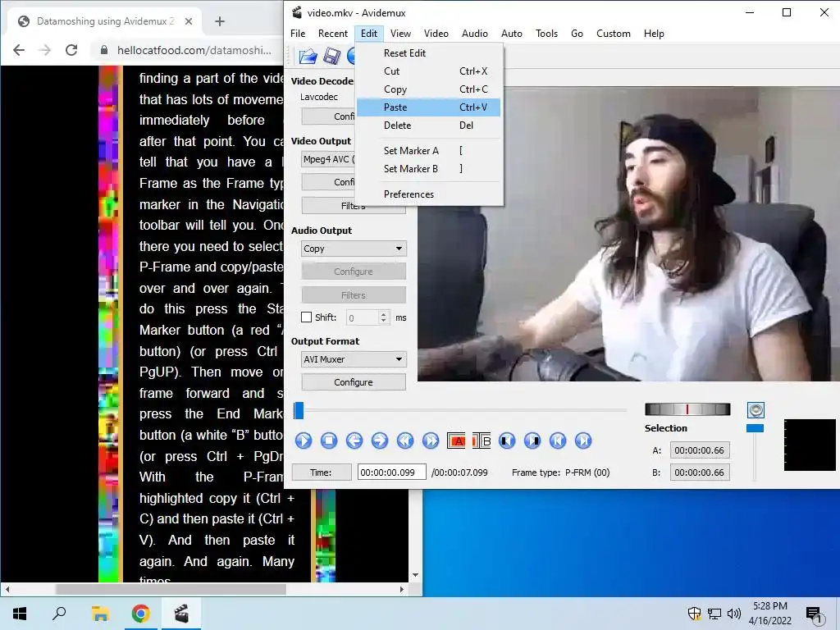Open the Windows Start menu
840x630 pixels.
point(20,614)
